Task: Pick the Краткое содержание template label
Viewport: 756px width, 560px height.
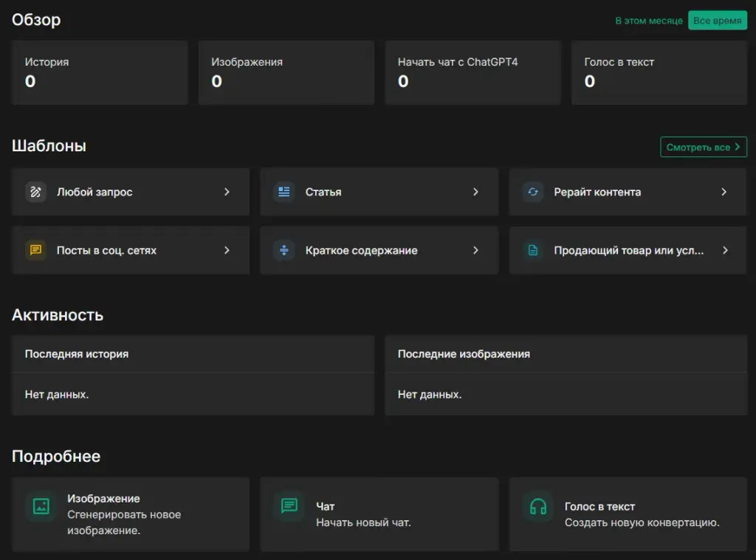Action: 361,250
